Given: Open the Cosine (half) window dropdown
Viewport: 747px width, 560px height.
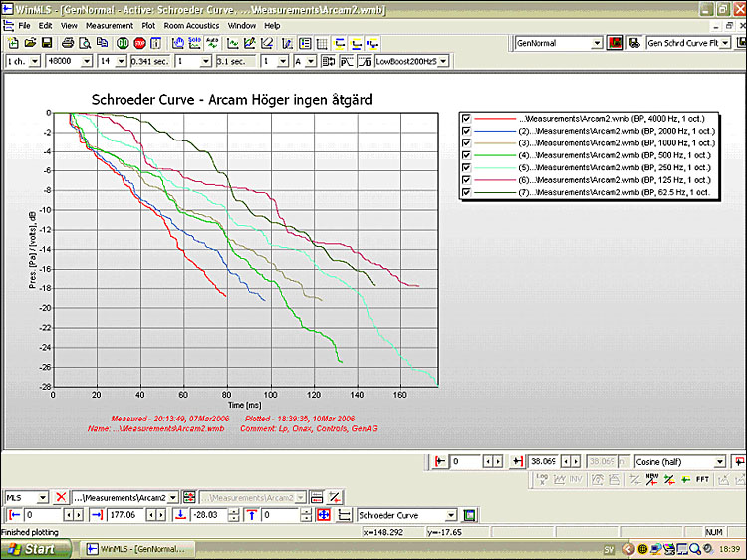Looking at the screenshot, I should (719, 462).
